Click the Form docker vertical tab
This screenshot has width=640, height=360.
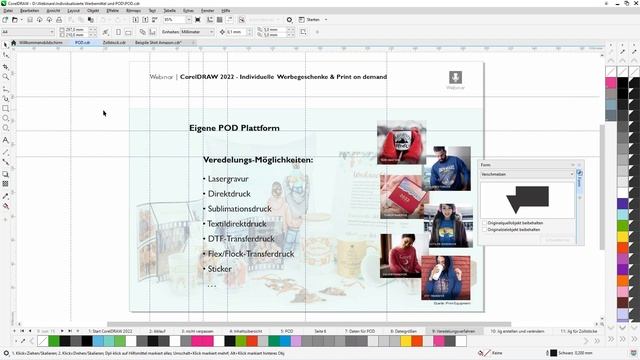[580, 180]
